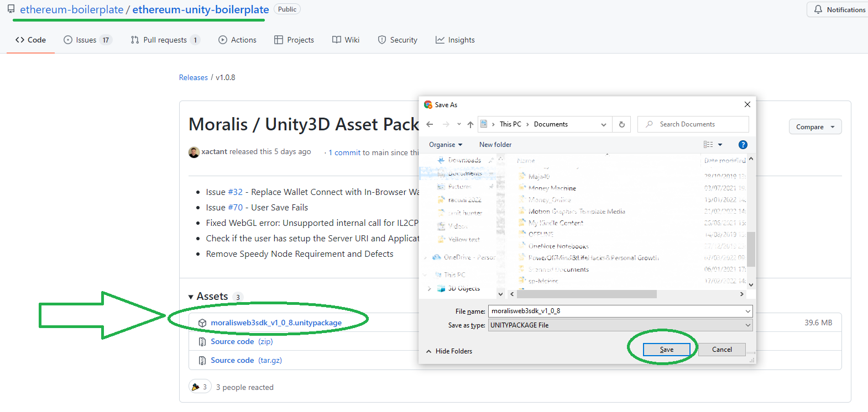Image resolution: width=868 pixels, height=412 pixels.
Task: Expand the OneDrive tree node
Action: click(425, 257)
